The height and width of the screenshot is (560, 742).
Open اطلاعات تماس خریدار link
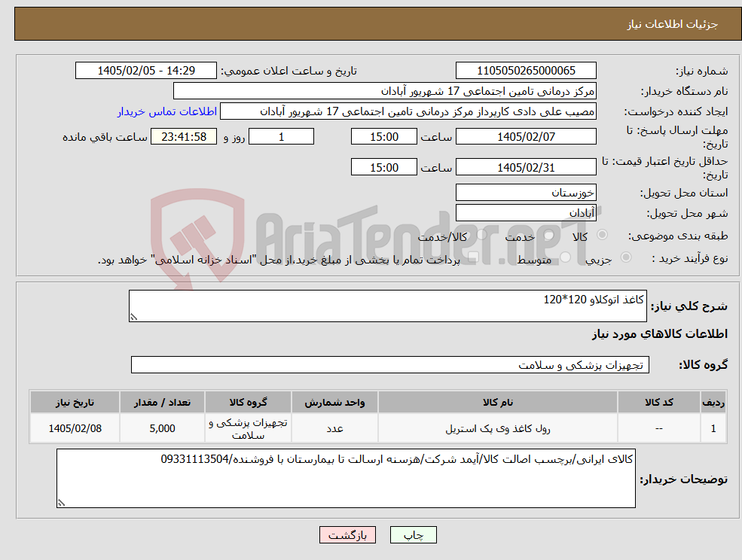pyautogui.click(x=167, y=111)
